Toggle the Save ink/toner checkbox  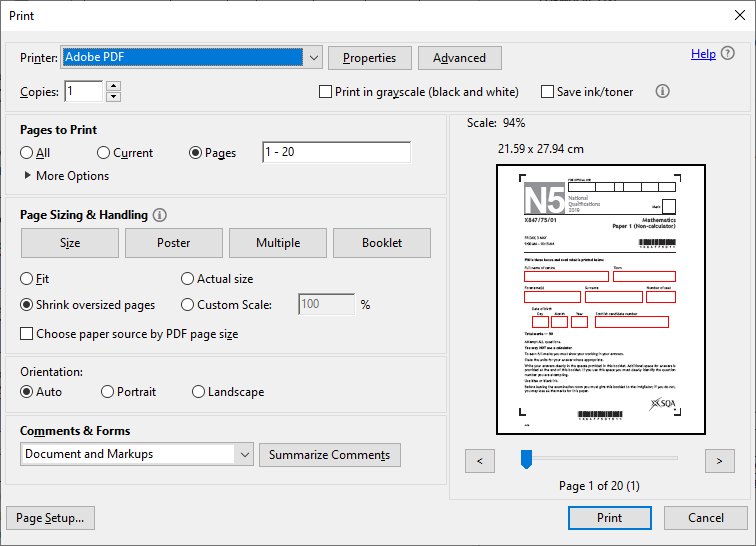pyautogui.click(x=547, y=92)
